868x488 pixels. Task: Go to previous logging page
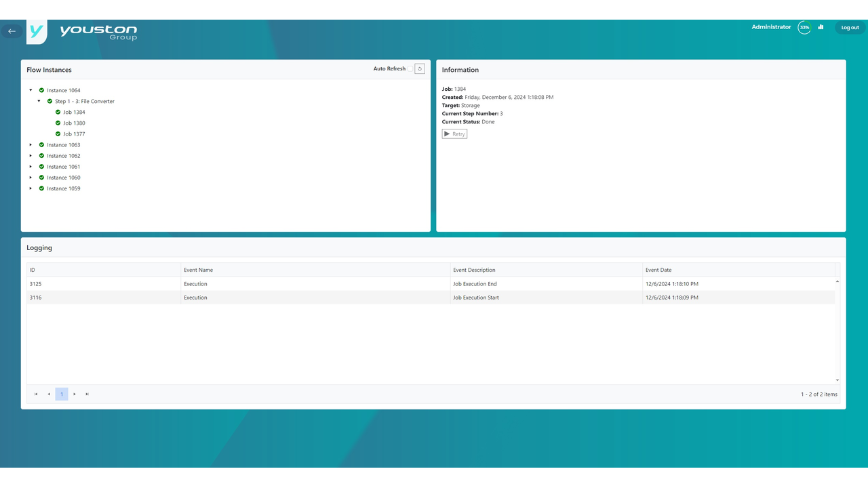49,394
